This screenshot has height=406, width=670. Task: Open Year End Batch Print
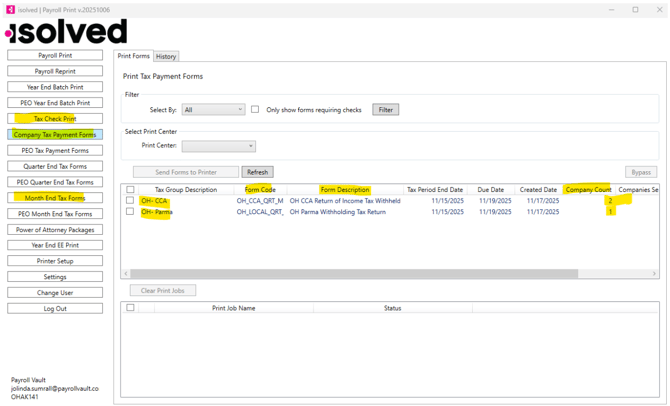click(55, 87)
